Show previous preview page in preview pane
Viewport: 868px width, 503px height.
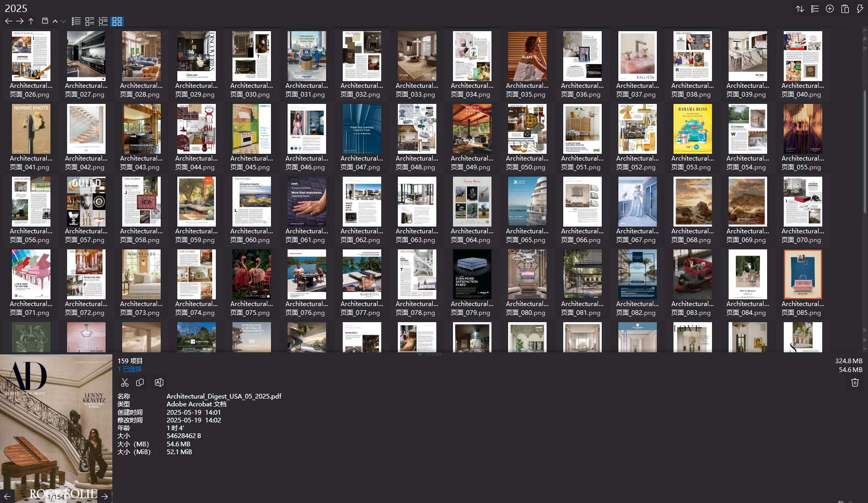[7, 496]
